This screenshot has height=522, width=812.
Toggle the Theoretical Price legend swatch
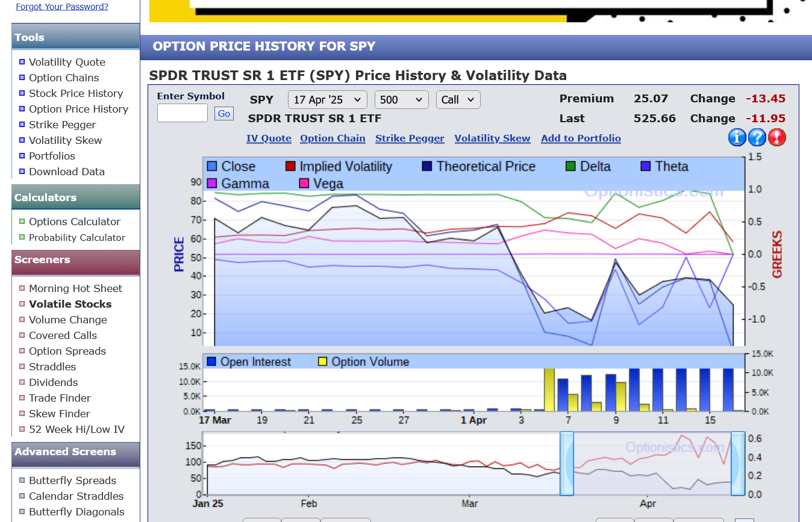427,166
